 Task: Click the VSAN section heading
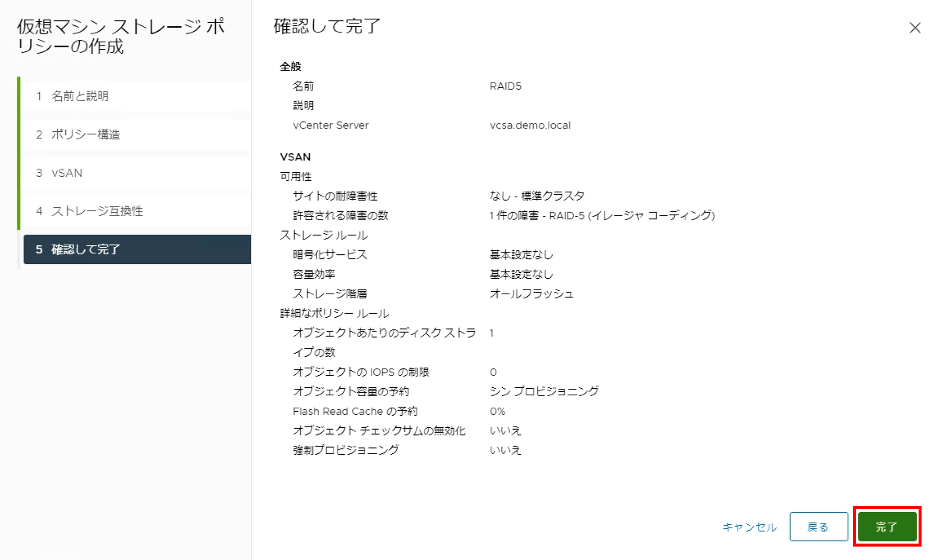[295, 157]
